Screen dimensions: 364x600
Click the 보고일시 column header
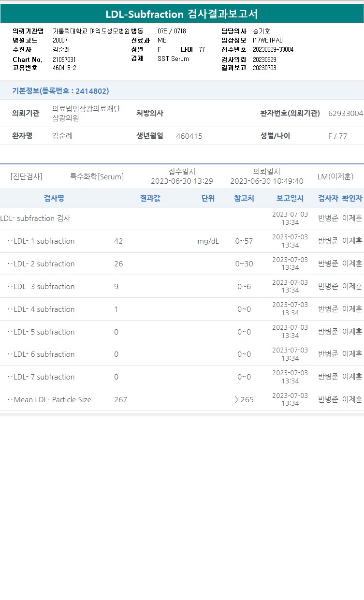(x=290, y=198)
